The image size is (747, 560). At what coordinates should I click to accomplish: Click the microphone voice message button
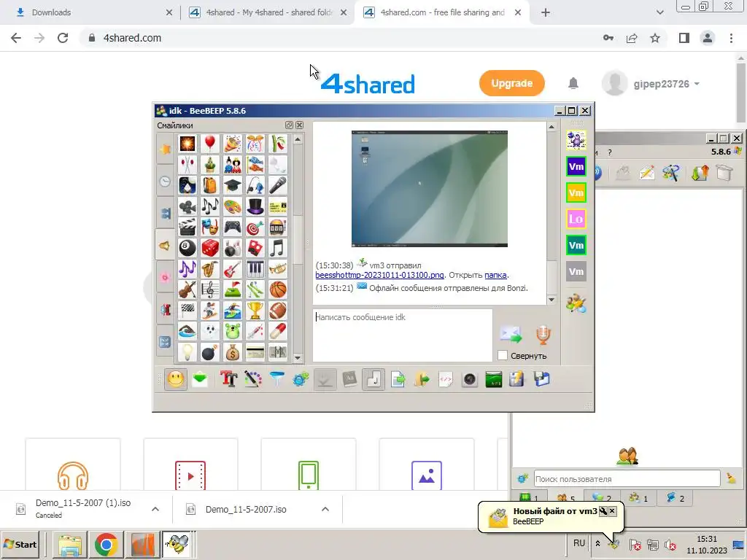point(543,335)
